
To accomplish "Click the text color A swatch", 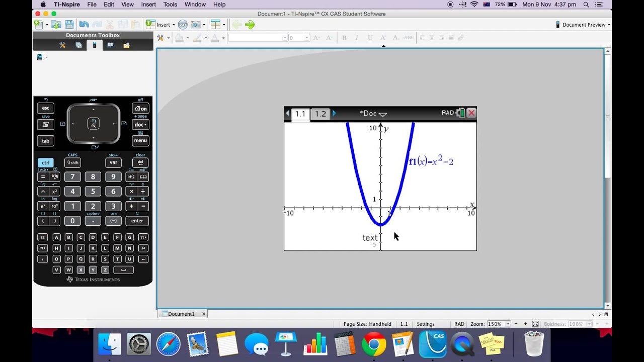I will [214, 38].
